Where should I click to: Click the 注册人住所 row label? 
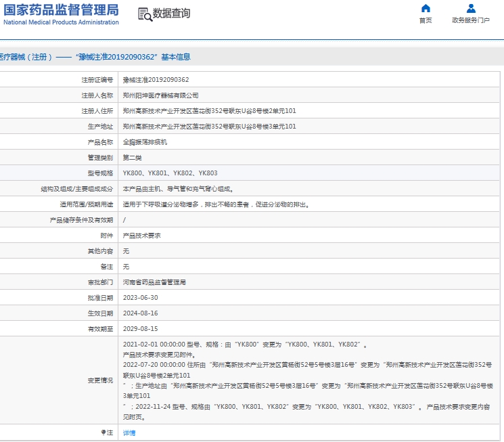(97, 111)
